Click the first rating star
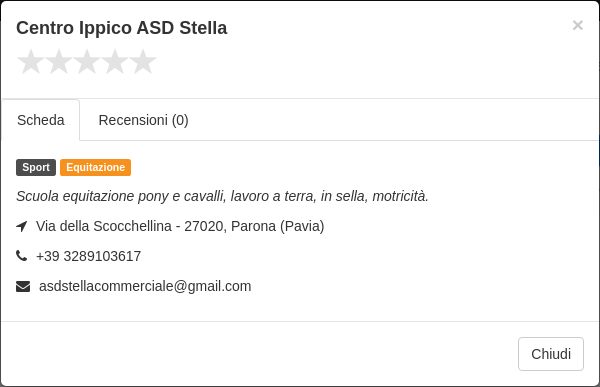This screenshot has height=387, width=600. tap(31, 62)
